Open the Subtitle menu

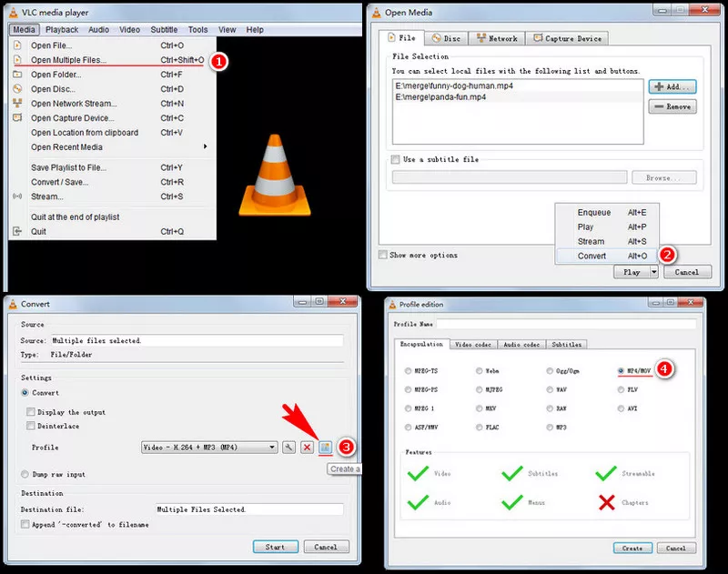click(164, 30)
